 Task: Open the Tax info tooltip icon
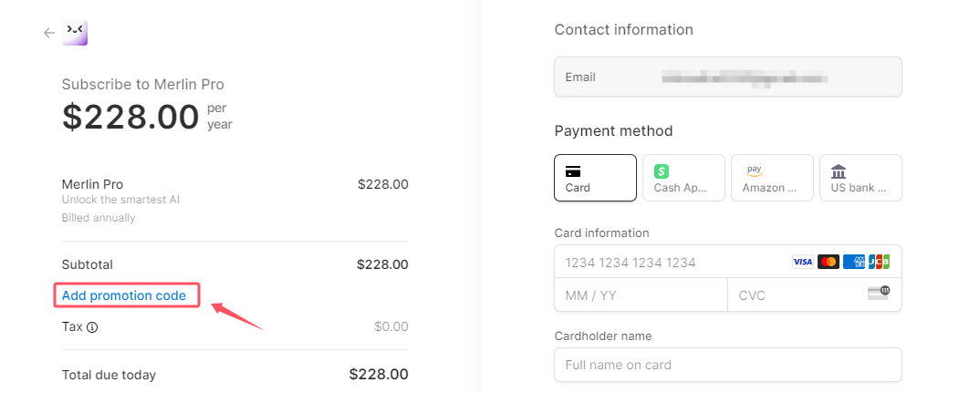coord(92,326)
